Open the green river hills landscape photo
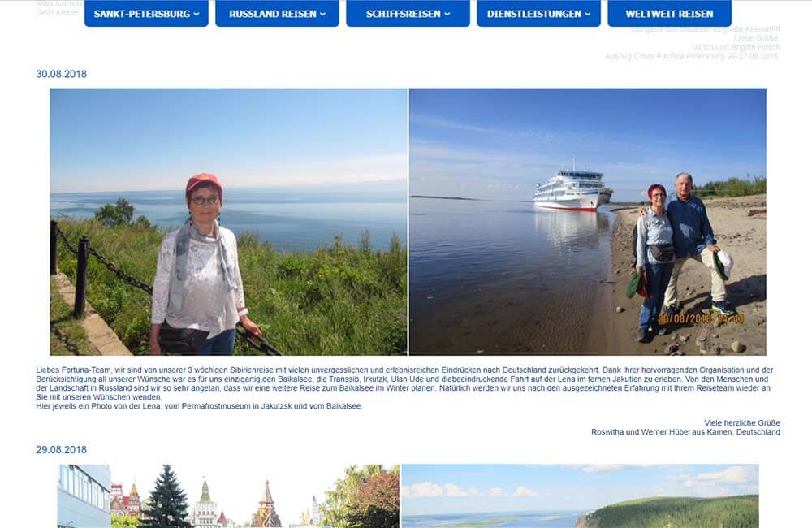This screenshot has width=812, height=528. [581, 496]
